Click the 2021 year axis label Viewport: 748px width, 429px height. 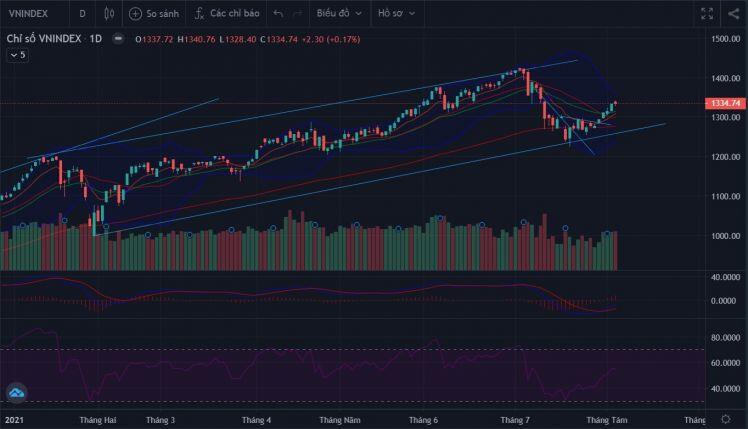[14, 420]
